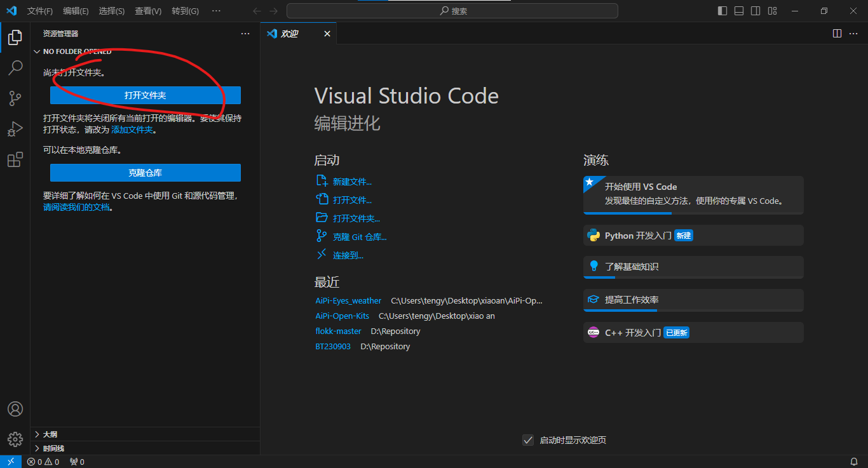Open the overflow menu ellipsis in menu bar

pyautogui.click(x=216, y=11)
